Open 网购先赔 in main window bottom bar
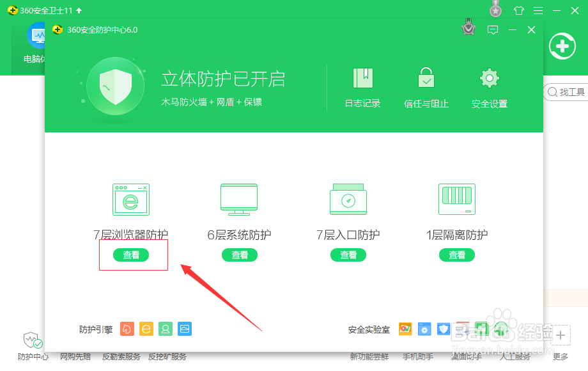 [75, 357]
